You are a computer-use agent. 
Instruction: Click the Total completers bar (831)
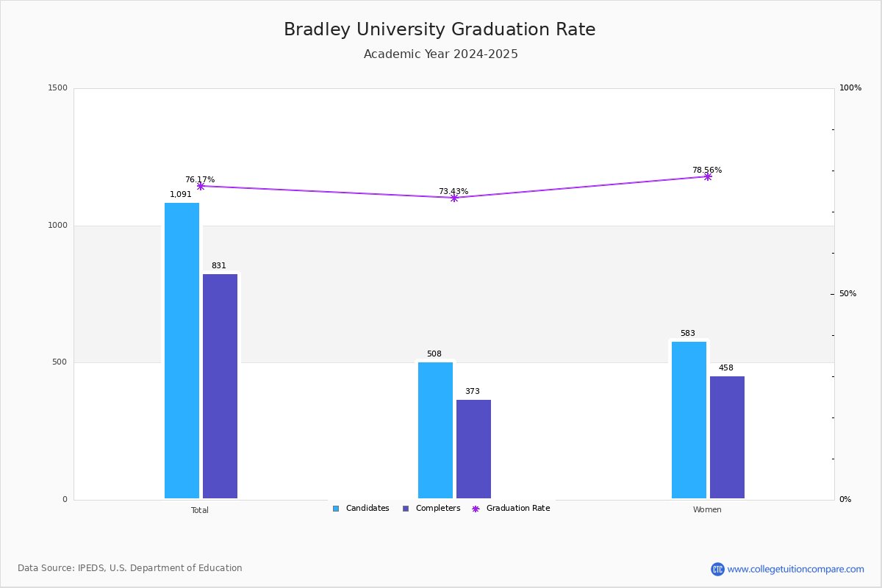pyautogui.click(x=220, y=387)
